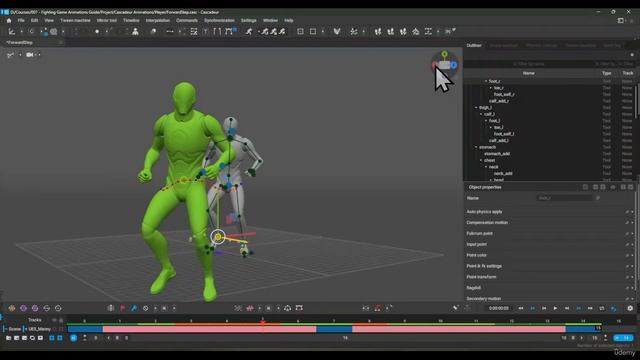640x360 pixels.
Task: Jump to the first frame
Action: coord(521,308)
